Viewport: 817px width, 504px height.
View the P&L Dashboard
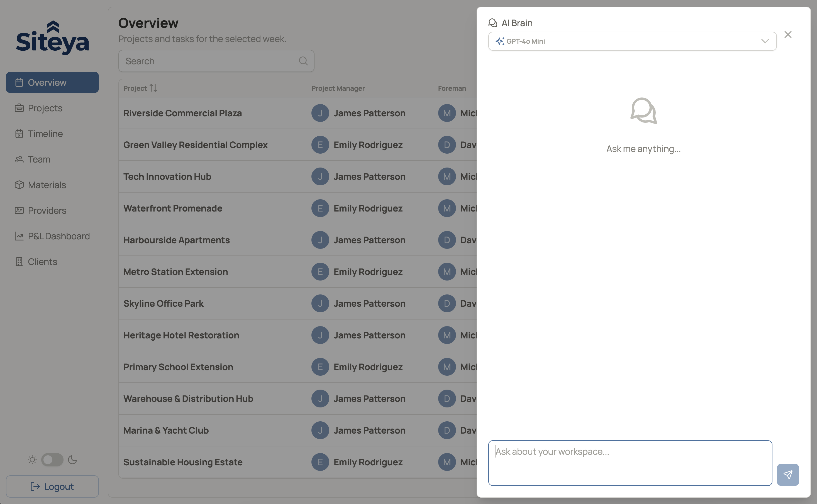tap(59, 236)
